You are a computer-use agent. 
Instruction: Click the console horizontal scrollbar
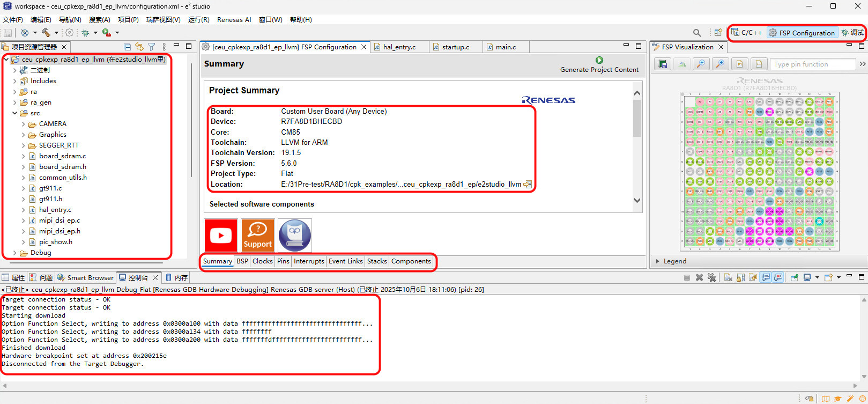point(430,386)
